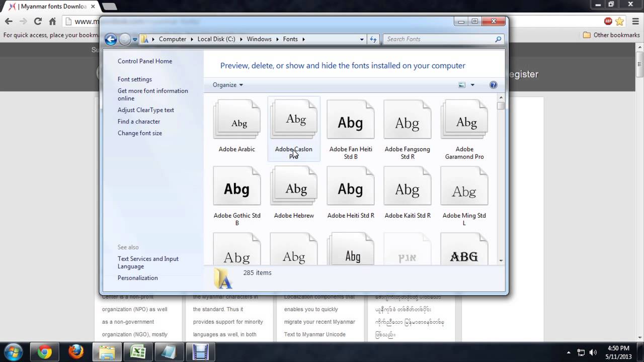Open Text Services and Input Language

[x=148, y=262]
